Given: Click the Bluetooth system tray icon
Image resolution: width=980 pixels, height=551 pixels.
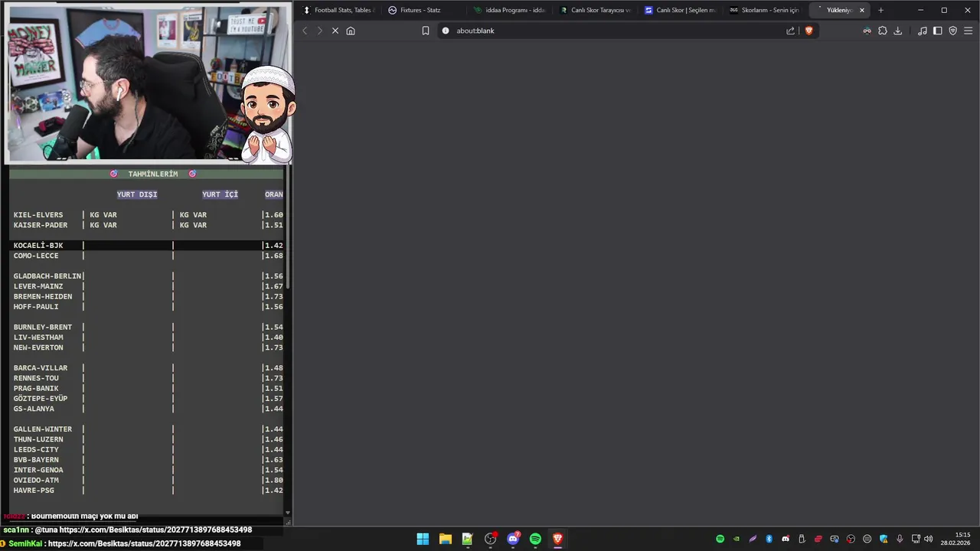Looking at the screenshot, I should pos(769,539).
